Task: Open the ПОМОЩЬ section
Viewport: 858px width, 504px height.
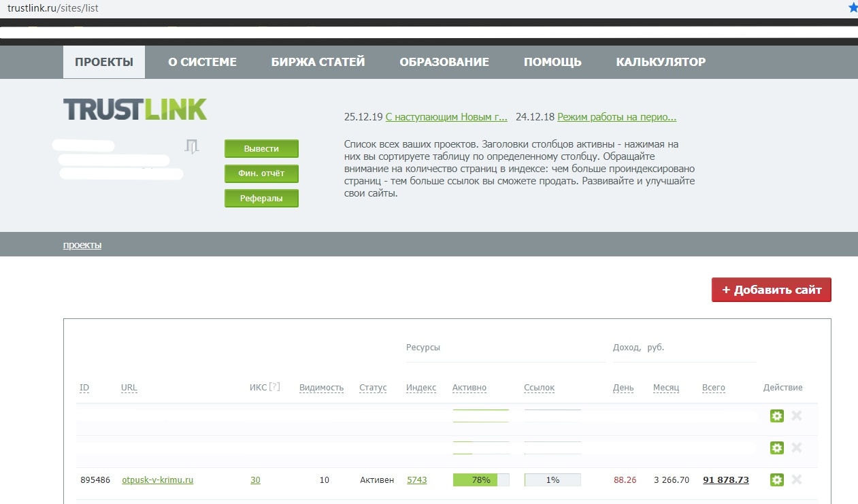Action: tap(552, 62)
